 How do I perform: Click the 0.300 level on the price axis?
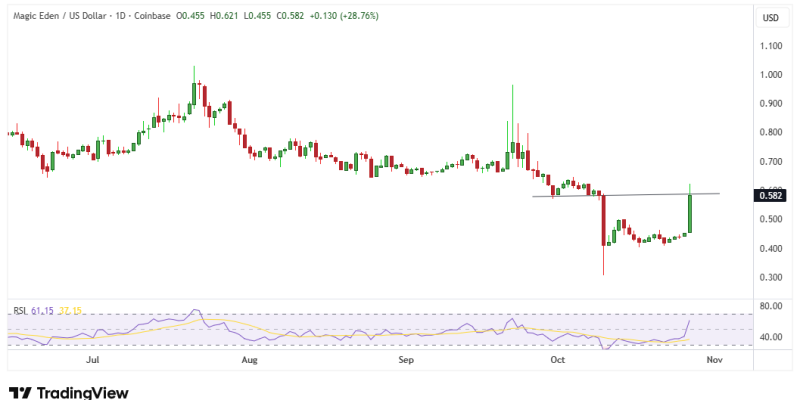(769, 277)
